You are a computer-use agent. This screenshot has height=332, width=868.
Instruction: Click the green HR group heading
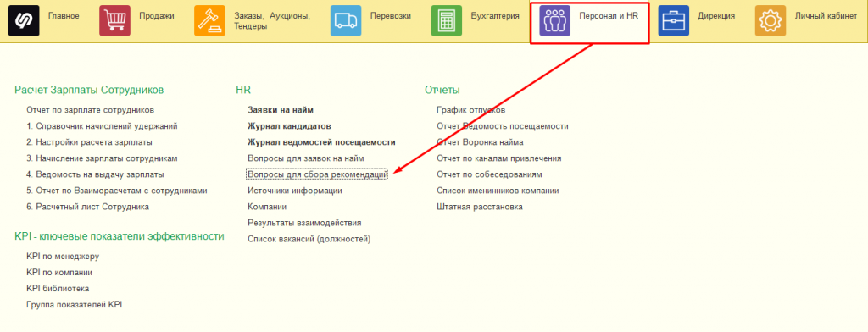tap(243, 90)
